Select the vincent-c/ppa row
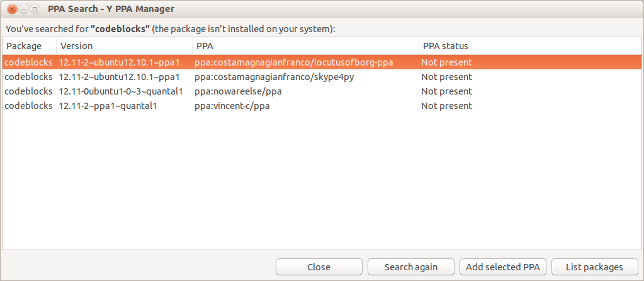The image size is (644, 281). click(x=232, y=106)
